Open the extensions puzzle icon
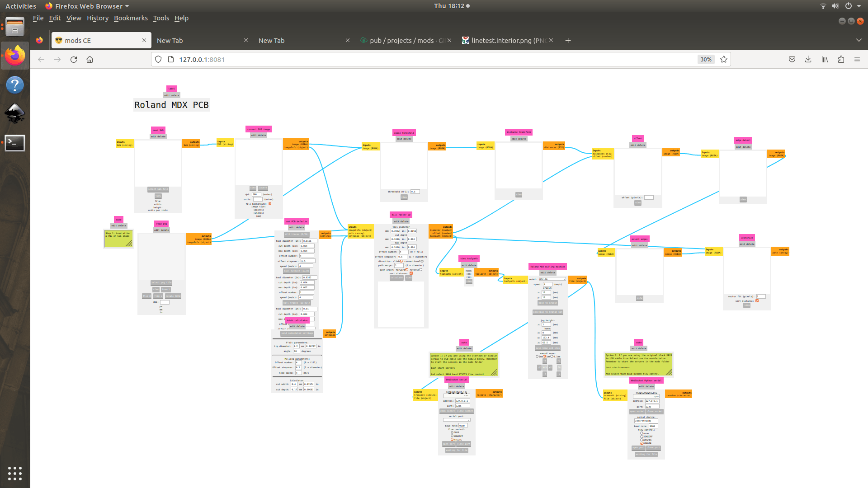 [841, 59]
